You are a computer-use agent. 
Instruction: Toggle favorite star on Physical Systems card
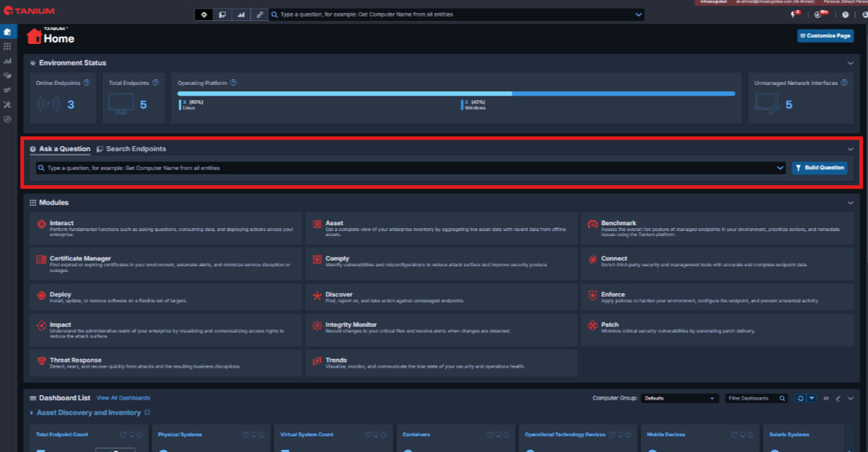click(x=262, y=435)
